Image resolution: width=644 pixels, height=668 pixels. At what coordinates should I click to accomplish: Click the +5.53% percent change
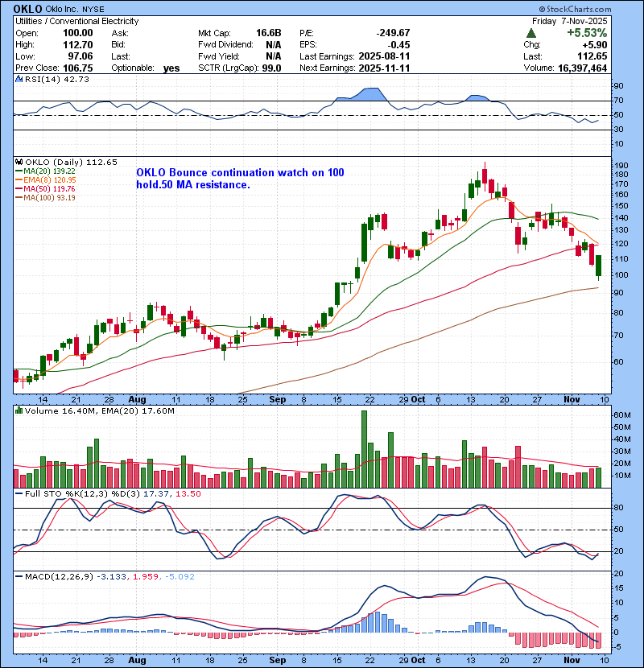click(x=587, y=33)
